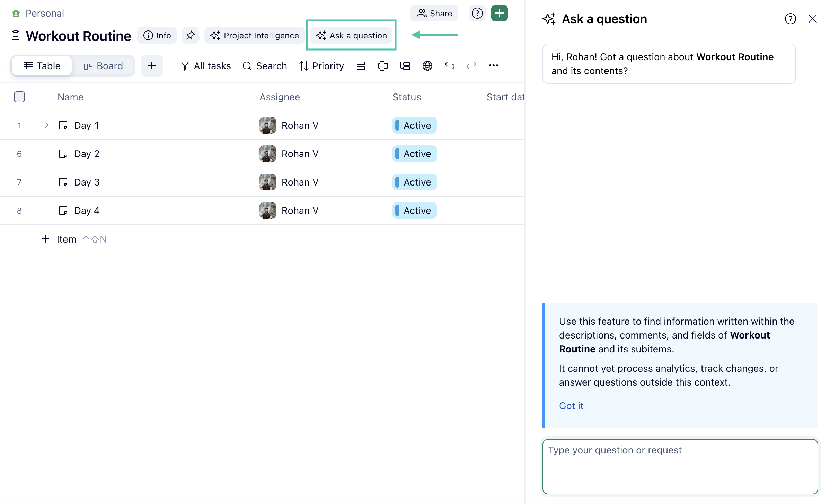Open the Priority sort dropdown
This screenshot has height=504, width=830.
click(321, 66)
